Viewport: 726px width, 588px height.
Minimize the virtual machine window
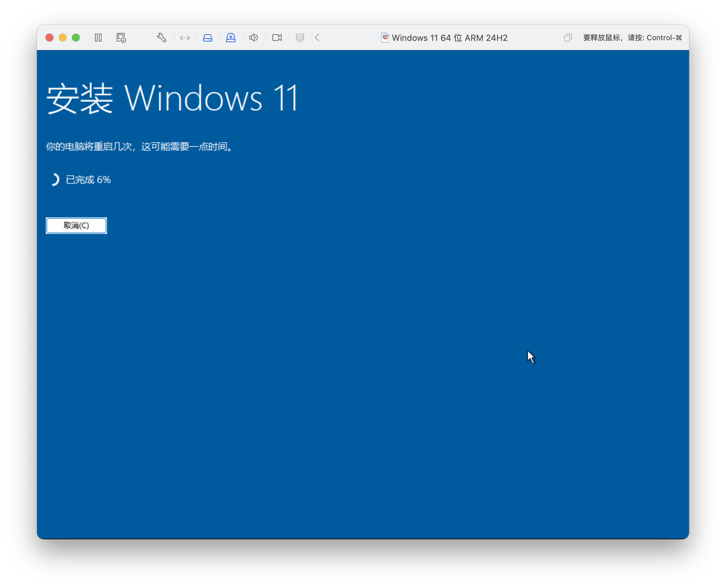coord(63,38)
